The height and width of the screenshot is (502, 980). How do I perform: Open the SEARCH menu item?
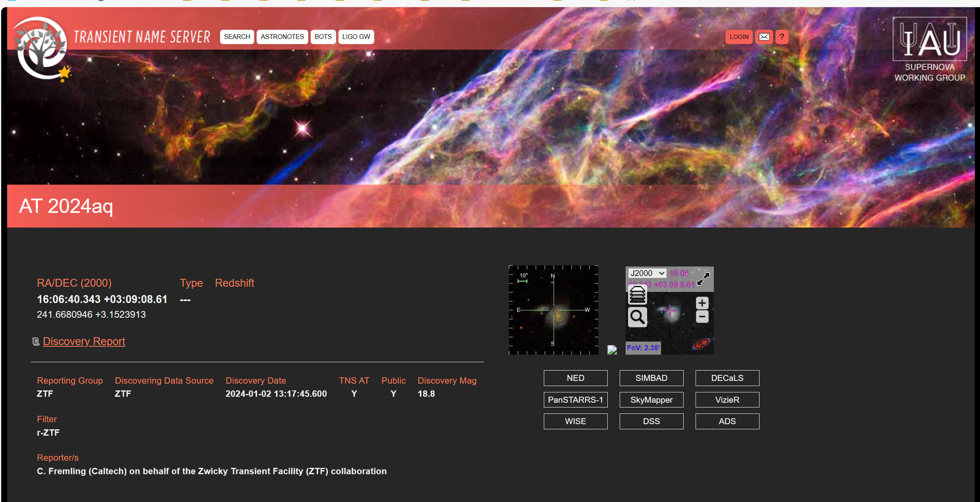pos(237,37)
